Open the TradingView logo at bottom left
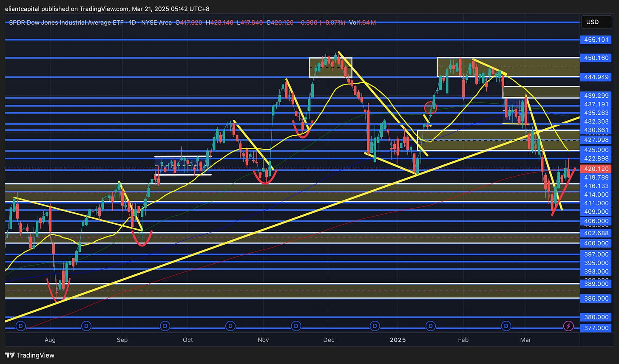Image resolution: width=619 pixels, height=364 pixels. pyautogui.click(x=30, y=355)
